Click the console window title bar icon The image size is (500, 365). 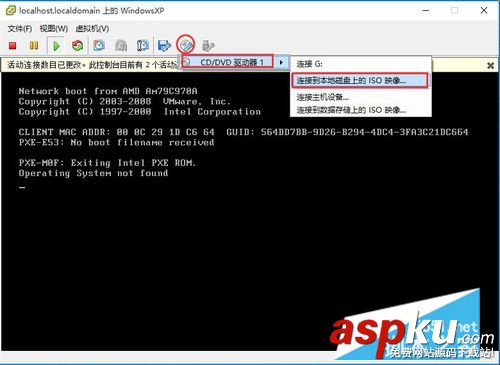point(11,11)
